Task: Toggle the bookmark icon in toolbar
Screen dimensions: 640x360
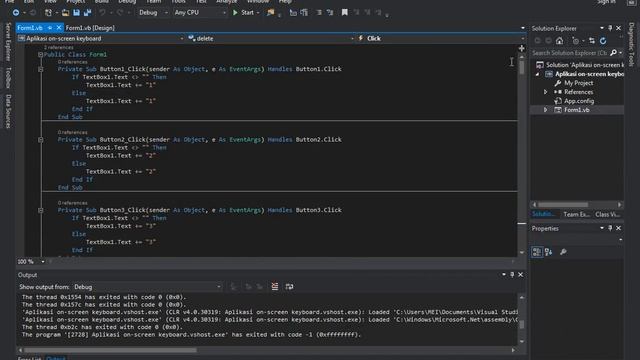Action: pyautogui.click(x=344, y=13)
